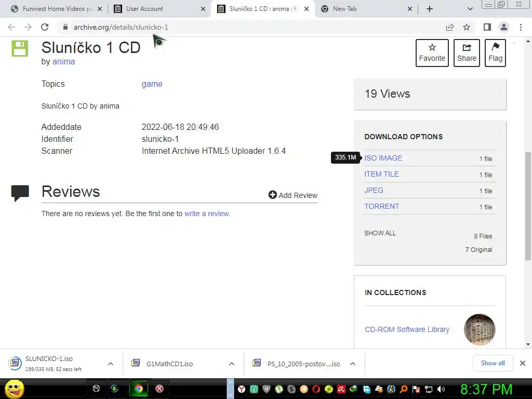The width and height of the screenshot is (532, 399).
Task: Click the plus icon for Add Review
Action: click(272, 195)
